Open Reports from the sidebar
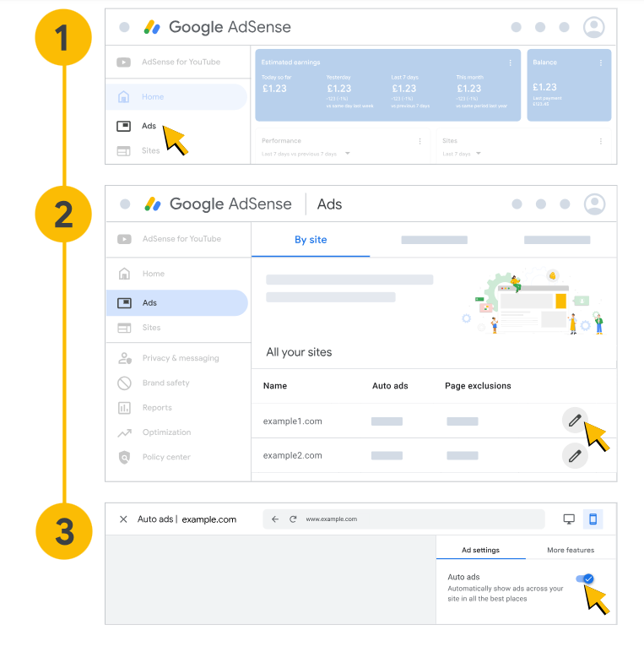 157,408
